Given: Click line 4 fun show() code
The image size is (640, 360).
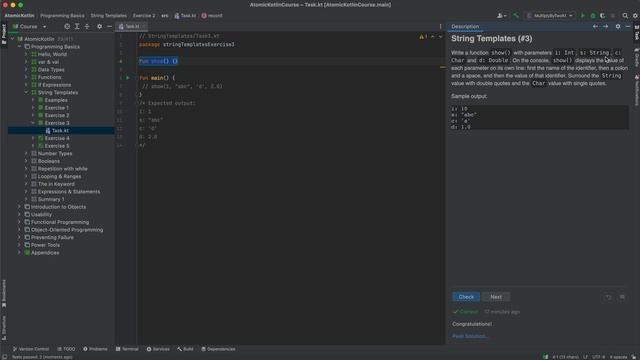Looking at the screenshot, I should pos(158,61).
